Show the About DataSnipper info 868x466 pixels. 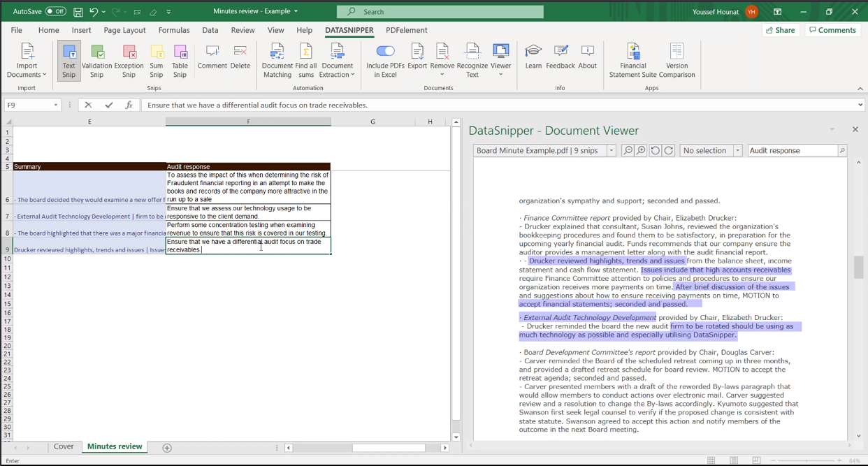(588, 57)
